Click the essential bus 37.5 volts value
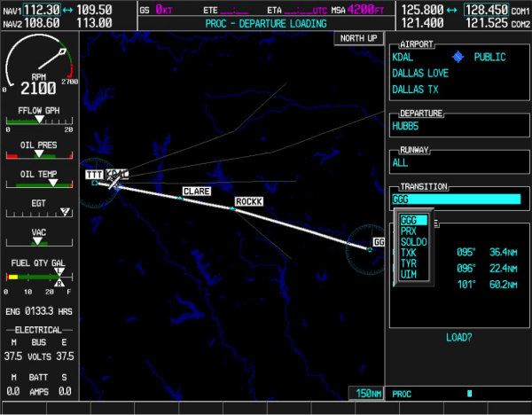This screenshot has width=532, height=415. click(x=65, y=356)
